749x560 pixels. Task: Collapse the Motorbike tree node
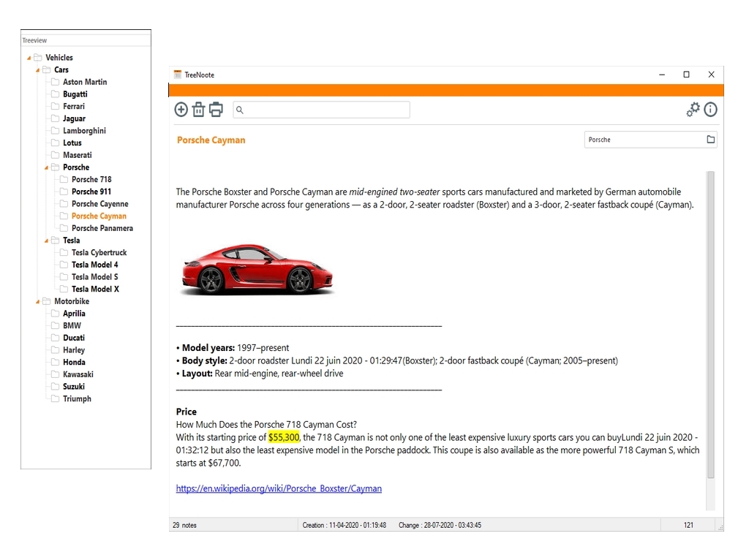[38, 302]
